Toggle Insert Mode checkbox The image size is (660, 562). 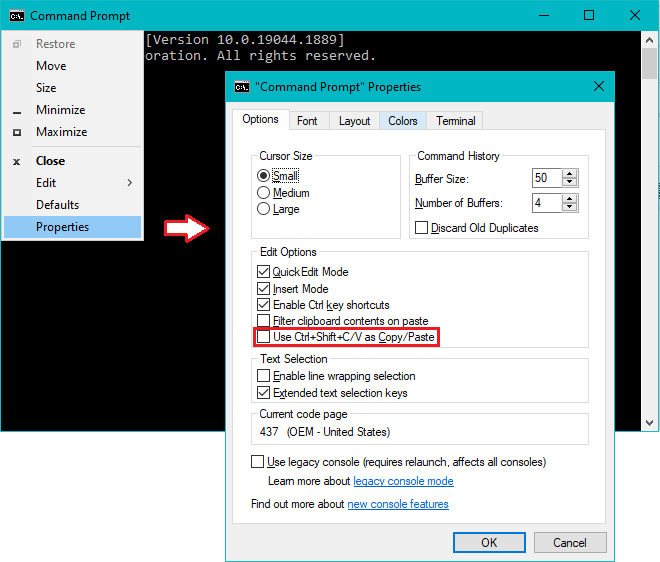263,288
